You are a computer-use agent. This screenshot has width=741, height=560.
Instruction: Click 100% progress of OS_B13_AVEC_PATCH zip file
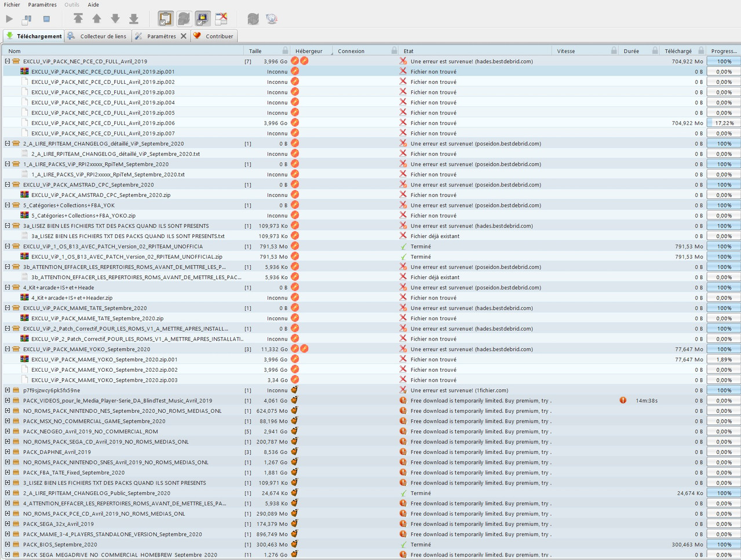click(x=724, y=257)
